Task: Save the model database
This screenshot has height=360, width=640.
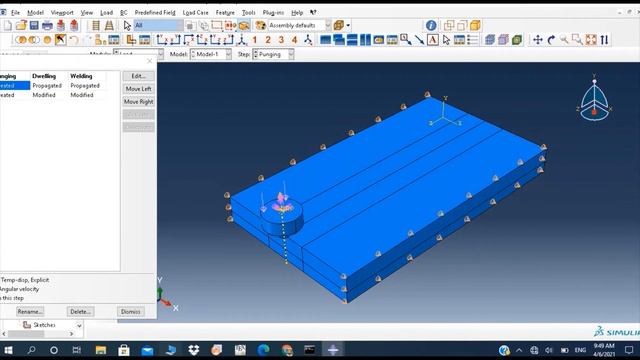Action: pos(34,26)
